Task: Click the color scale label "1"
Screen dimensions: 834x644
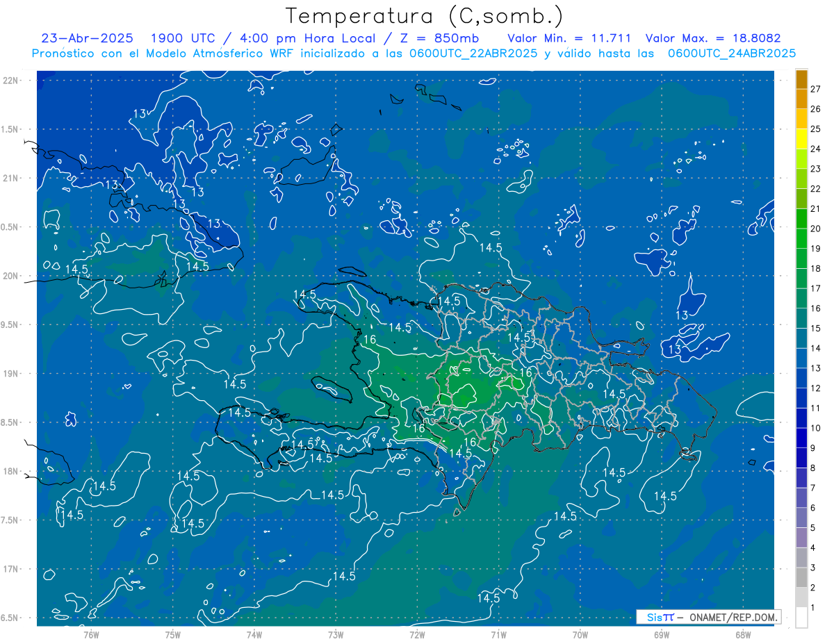Action: point(812,608)
